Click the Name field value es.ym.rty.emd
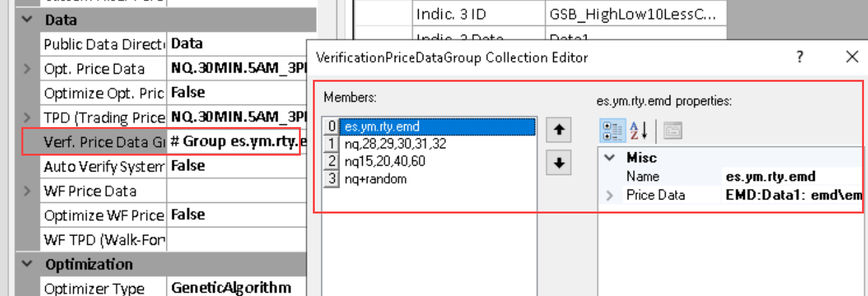Screen dimensions: 868x296 pyautogui.click(x=769, y=177)
